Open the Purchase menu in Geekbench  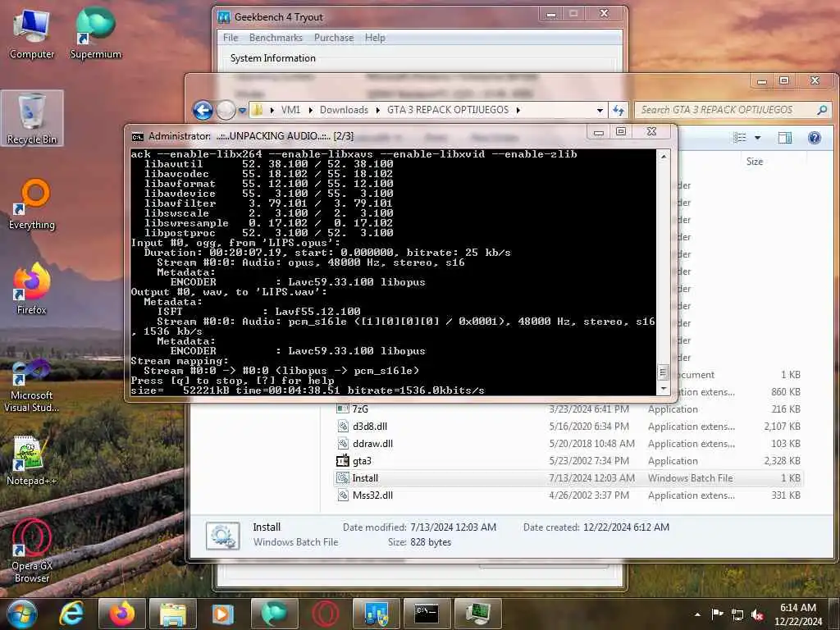334,38
